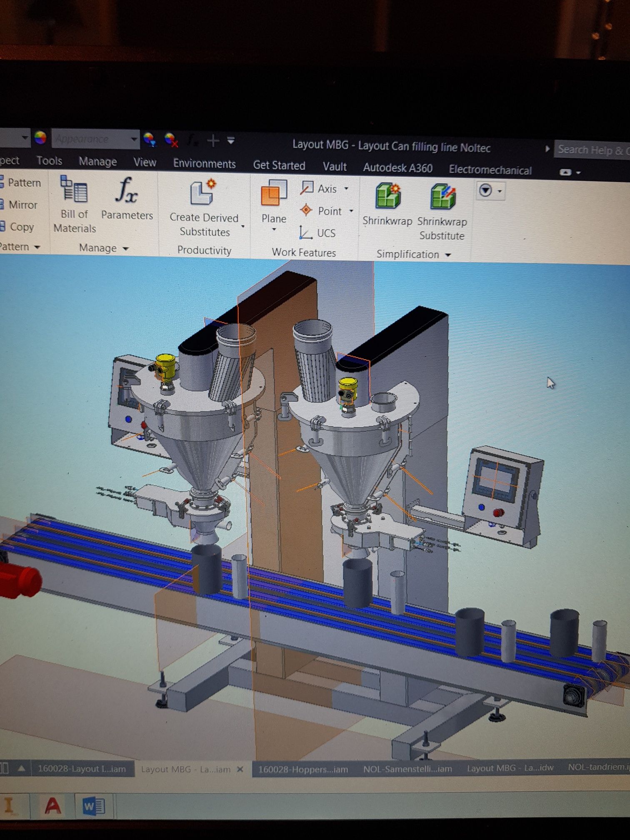Launch the Shrinkwrap tool
This screenshot has width=630, height=840.
[387, 205]
